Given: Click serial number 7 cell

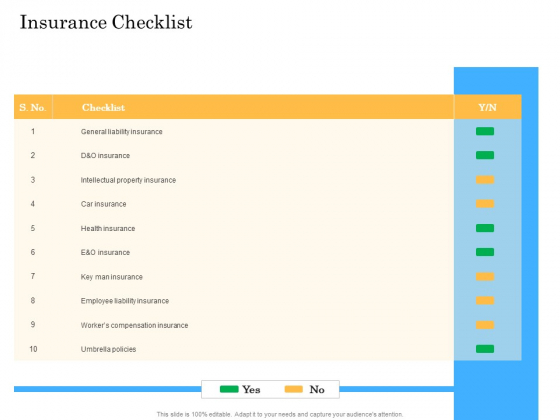Looking at the screenshot, I should 33,276.
